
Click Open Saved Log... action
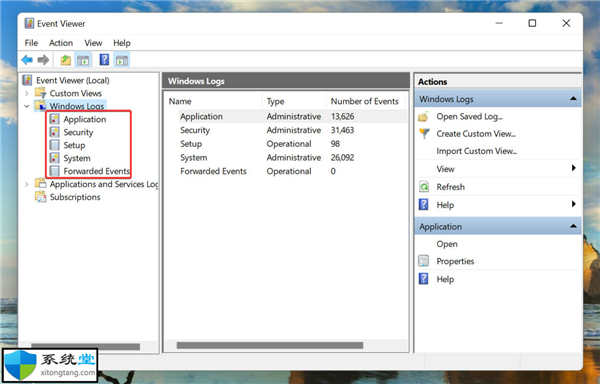point(470,117)
